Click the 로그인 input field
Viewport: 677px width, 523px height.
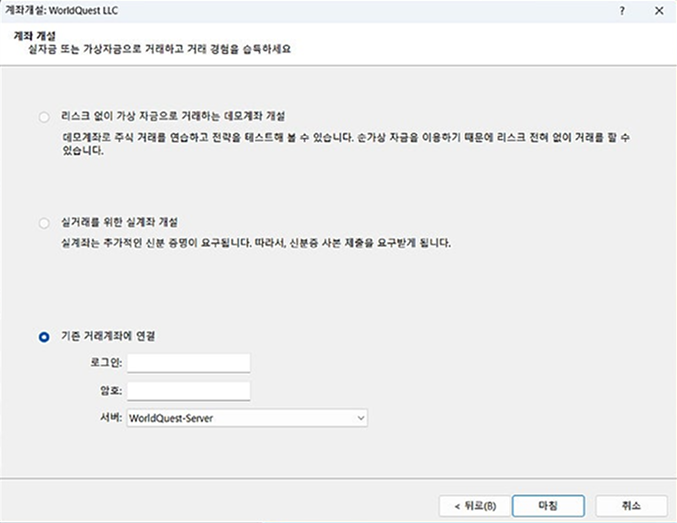click(189, 363)
